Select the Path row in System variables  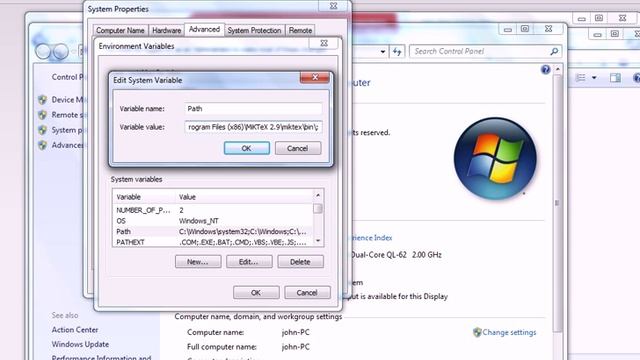click(x=213, y=231)
